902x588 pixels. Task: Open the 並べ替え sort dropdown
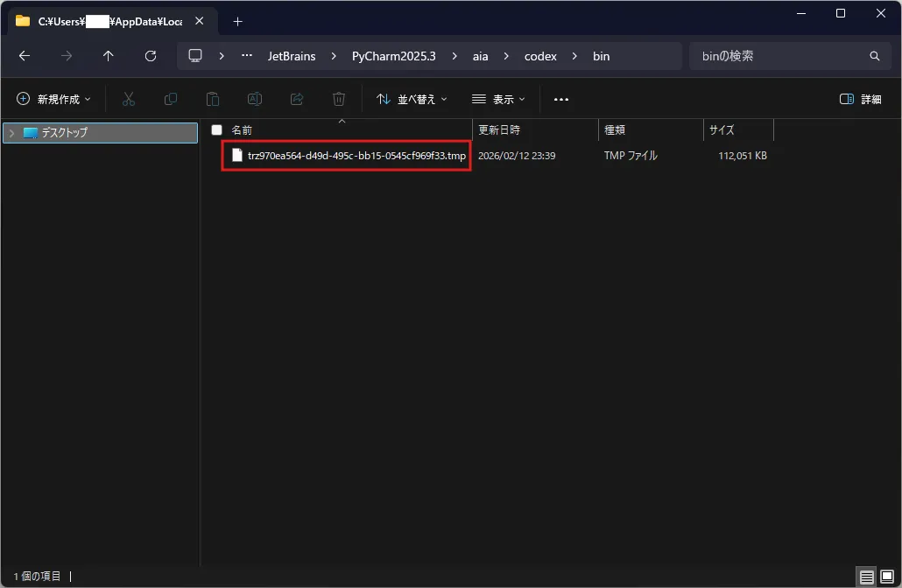[x=412, y=100]
